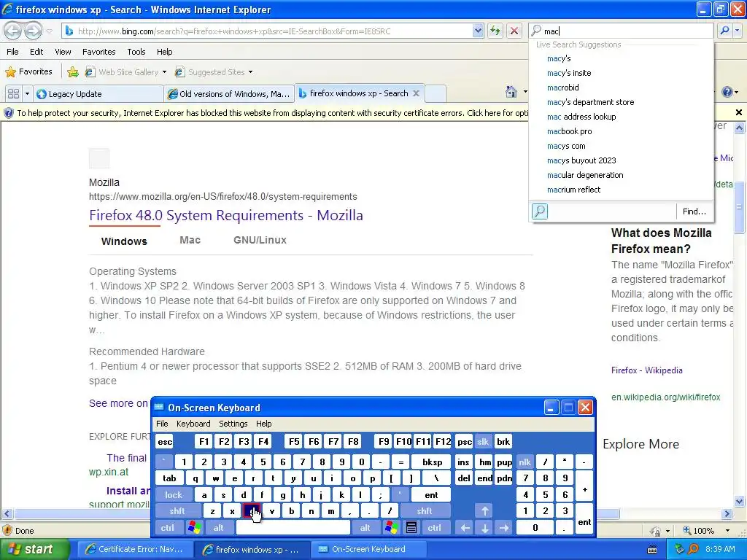Open the Favorites menu in menu bar
Image resolution: width=747 pixels, height=560 pixels.
(99, 52)
